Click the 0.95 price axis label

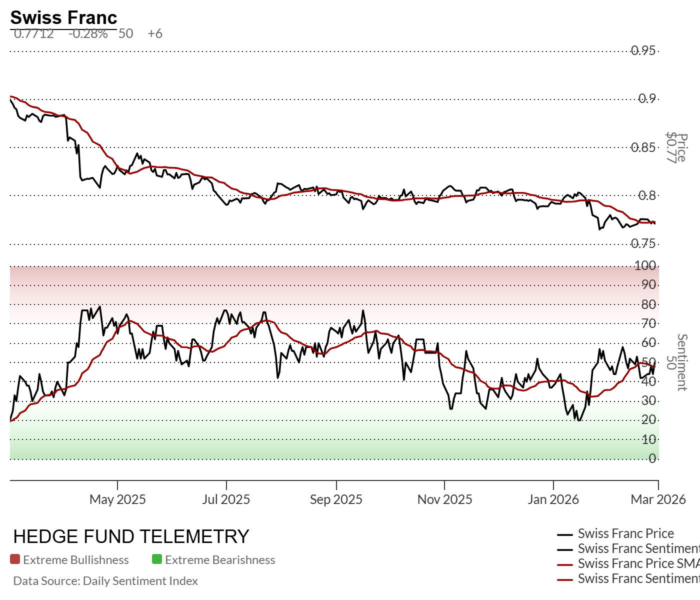pyautogui.click(x=643, y=50)
